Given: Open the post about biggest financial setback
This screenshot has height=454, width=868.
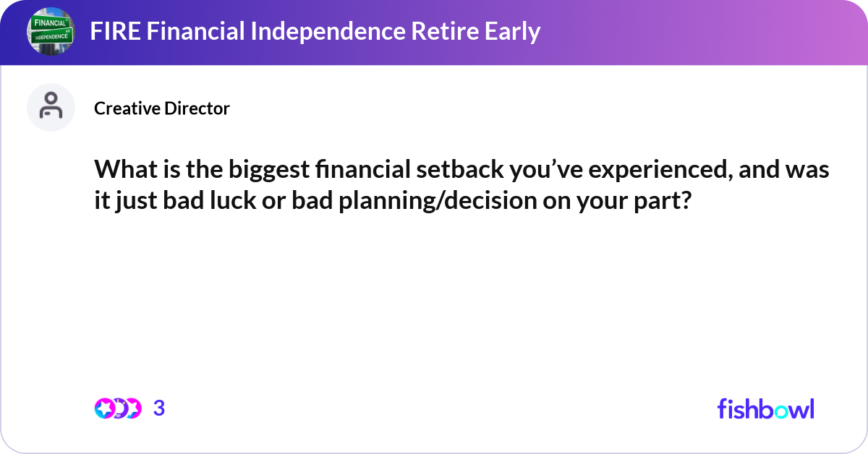Looking at the screenshot, I should [x=461, y=186].
